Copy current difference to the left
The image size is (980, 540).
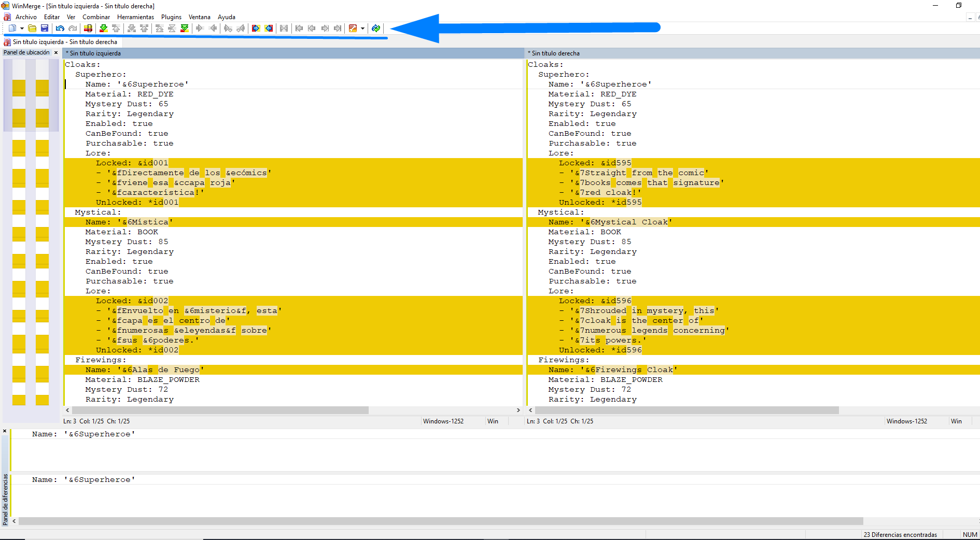(x=213, y=29)
